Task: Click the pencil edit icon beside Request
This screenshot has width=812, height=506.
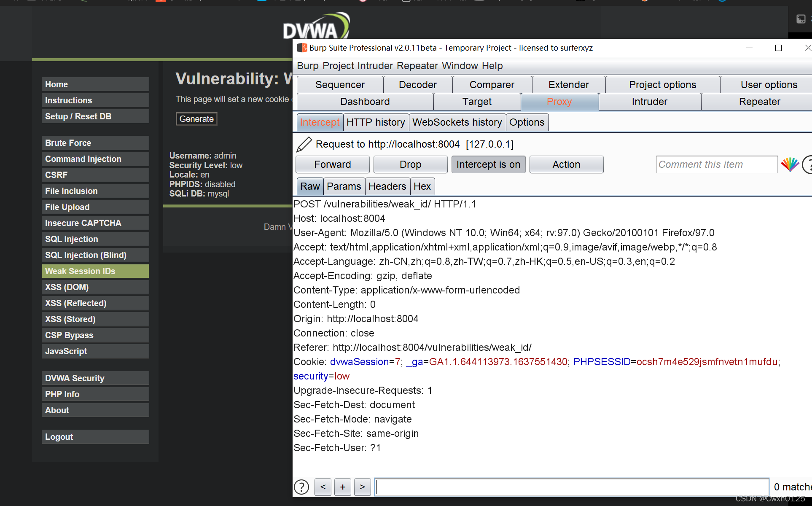Action: 304,144
